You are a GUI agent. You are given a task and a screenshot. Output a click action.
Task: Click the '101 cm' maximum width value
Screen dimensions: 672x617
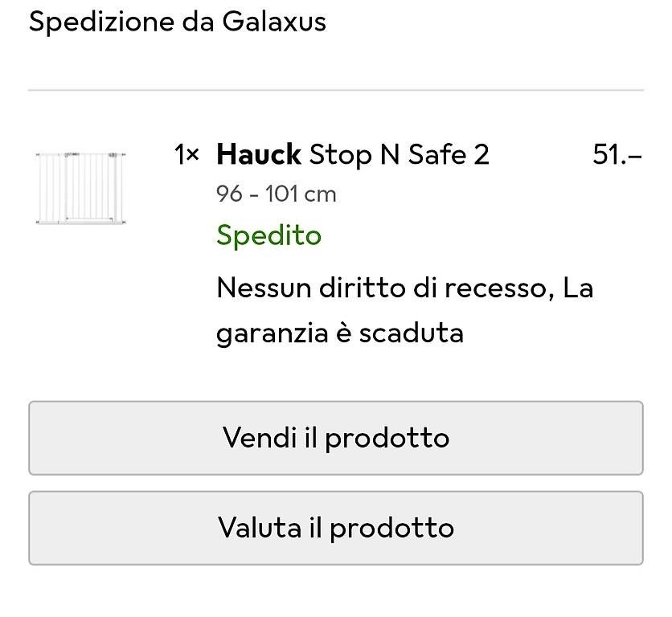point(301,194)
